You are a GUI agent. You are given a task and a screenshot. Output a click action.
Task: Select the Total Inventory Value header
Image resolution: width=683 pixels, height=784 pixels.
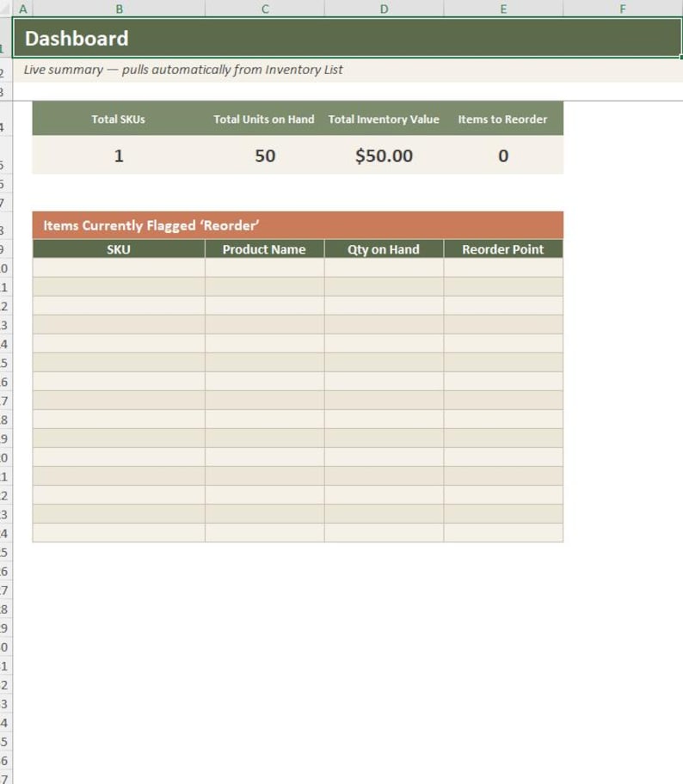(384, 119)
